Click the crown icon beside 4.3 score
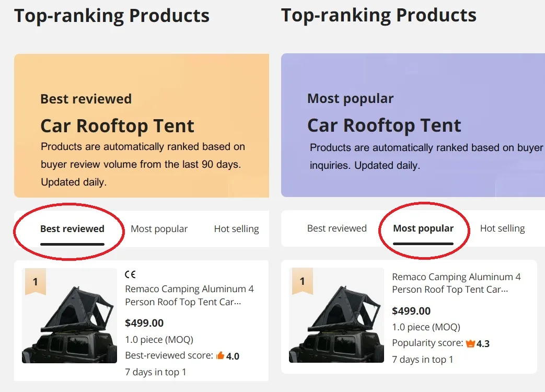 pyautogui.click(x=470, y=343)
